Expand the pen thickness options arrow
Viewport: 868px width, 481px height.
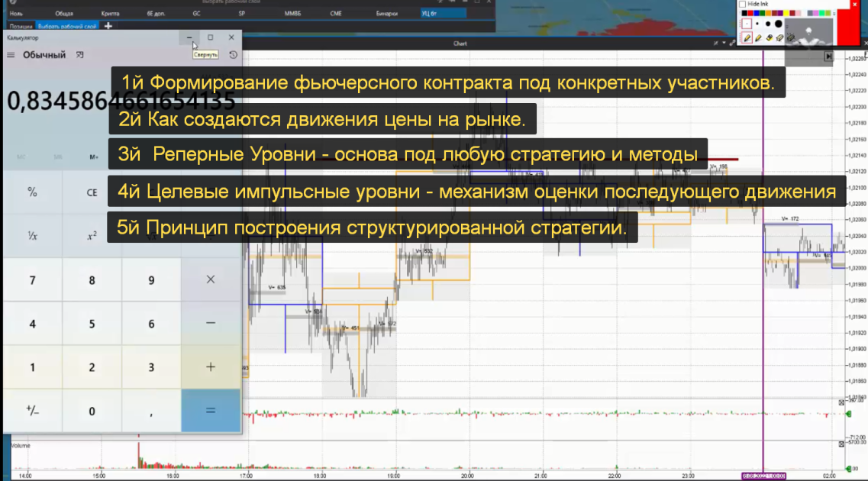[x=787, y=27]
